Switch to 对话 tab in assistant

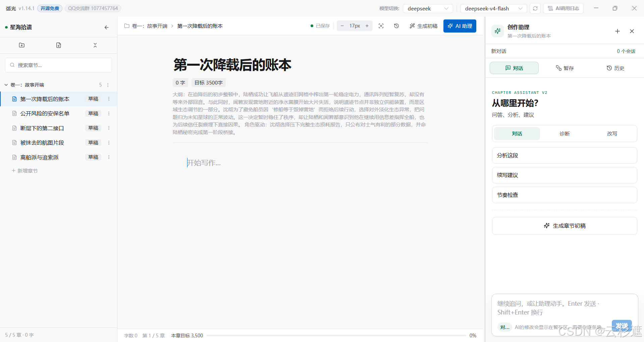pos(514,68)
